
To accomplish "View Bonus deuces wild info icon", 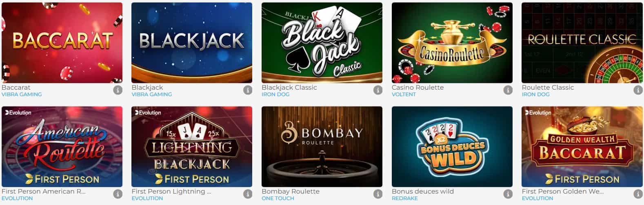I will [508, 194].
